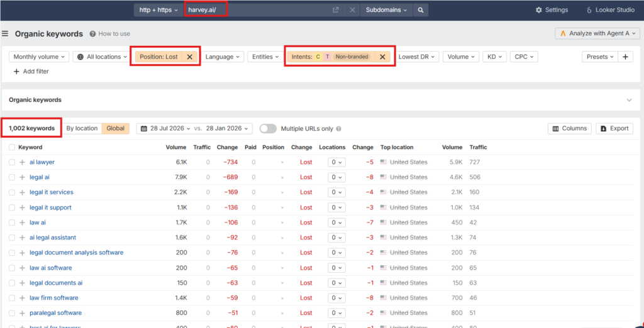The image size is (644, 328).
Task: Sort by the first Volume column
Action: pos(176,148)
